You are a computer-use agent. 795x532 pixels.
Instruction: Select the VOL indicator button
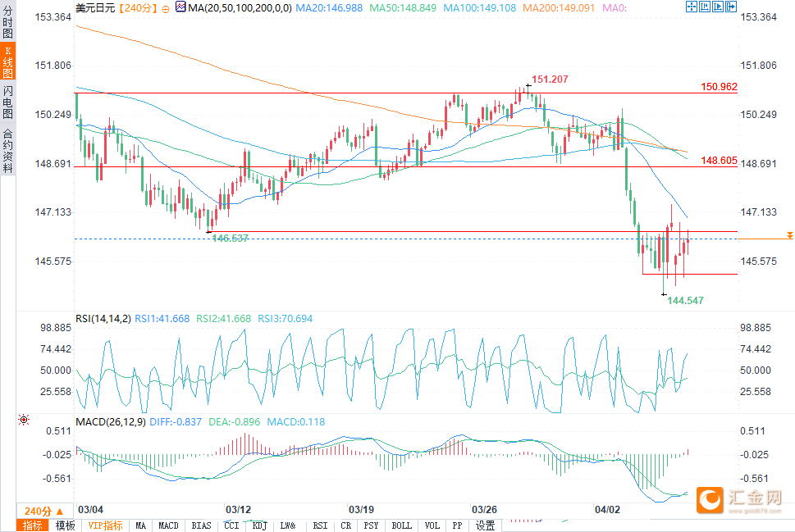pyautogui.click(x=432, y=525)
